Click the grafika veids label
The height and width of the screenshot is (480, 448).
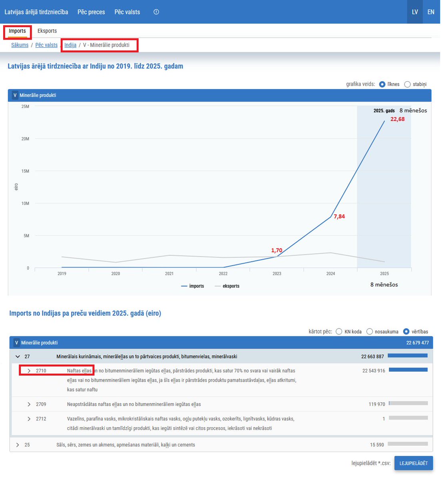[360, 84]
